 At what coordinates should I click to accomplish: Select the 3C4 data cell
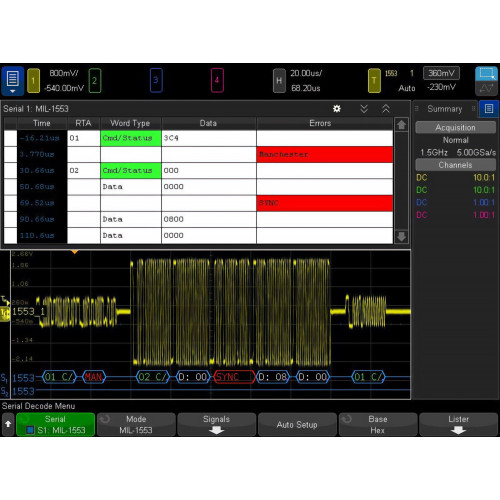(x=209, y=138)
